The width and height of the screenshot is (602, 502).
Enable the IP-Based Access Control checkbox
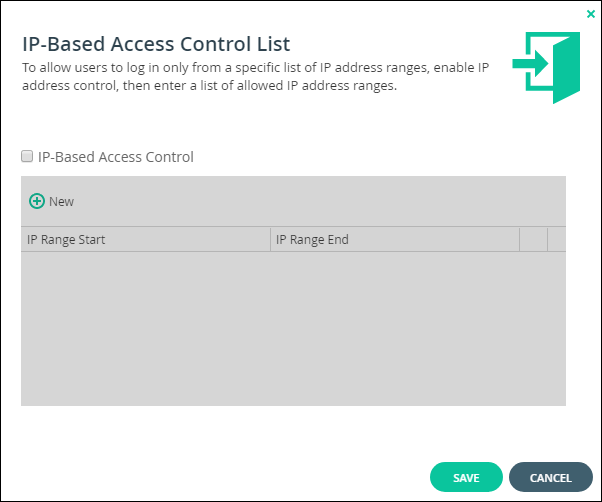pos(27,156)
